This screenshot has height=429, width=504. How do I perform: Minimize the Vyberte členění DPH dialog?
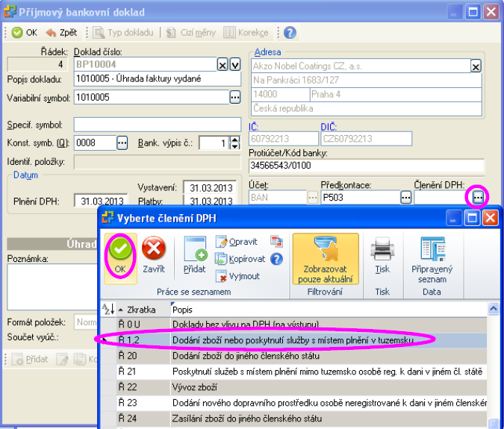[453, 219]
